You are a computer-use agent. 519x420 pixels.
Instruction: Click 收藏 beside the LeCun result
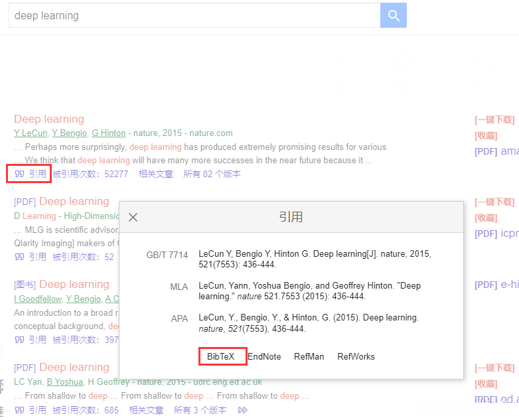click(486, 136)
